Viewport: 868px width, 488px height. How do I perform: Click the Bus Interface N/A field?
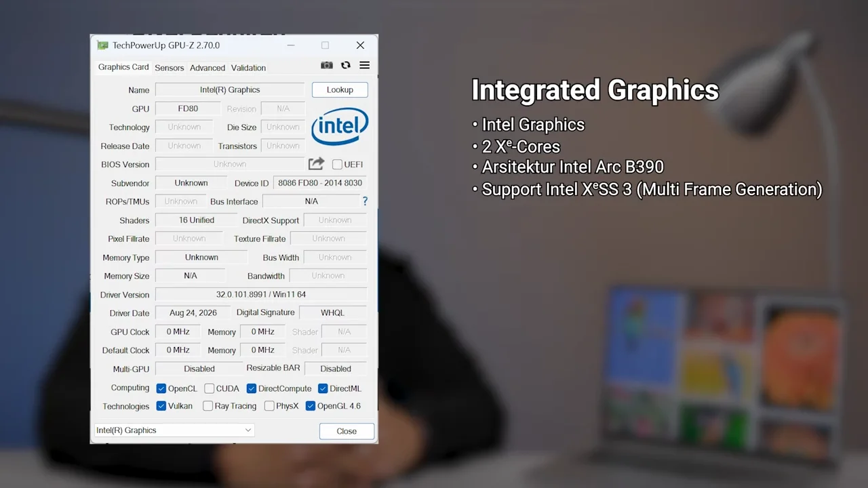(x=311, y=201)
